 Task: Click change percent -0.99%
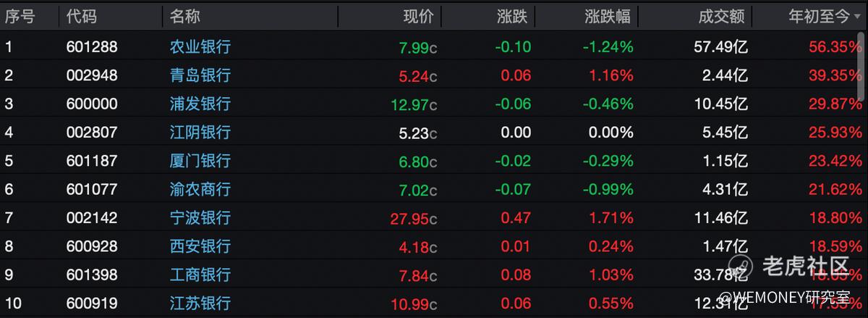[608, 189]
